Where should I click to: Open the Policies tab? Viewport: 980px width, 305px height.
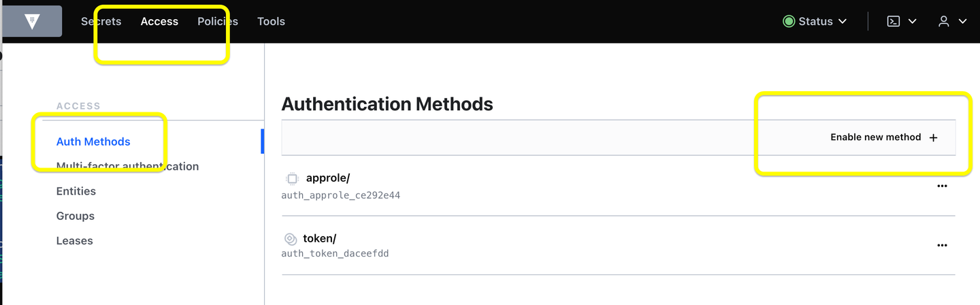coord(218,21)
